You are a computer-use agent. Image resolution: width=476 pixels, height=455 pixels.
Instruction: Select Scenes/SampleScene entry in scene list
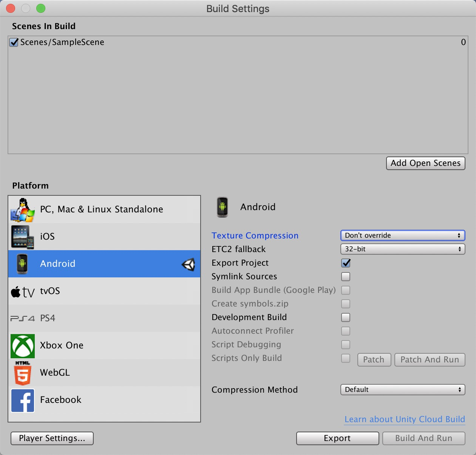pyautogui.click(x=238, y=42)
